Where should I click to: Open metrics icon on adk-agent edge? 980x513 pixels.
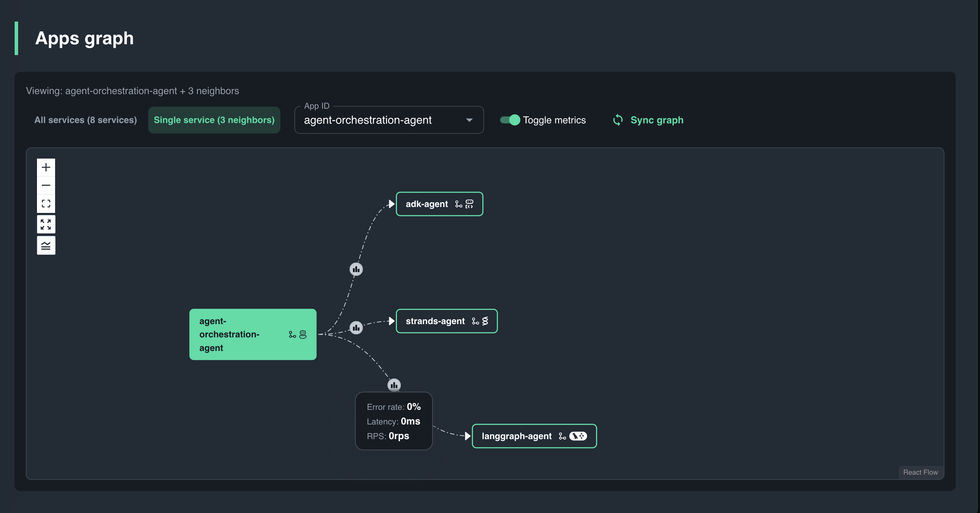pyautogui.click(x=356, y=269)
